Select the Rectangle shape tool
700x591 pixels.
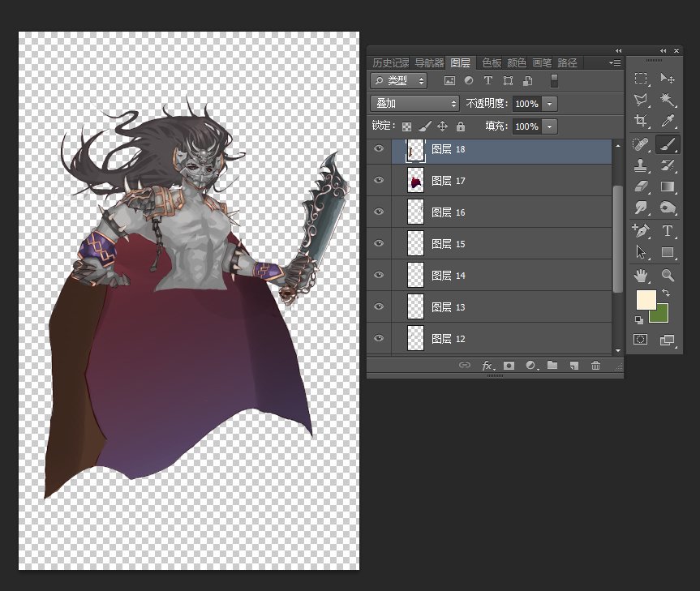668,252
